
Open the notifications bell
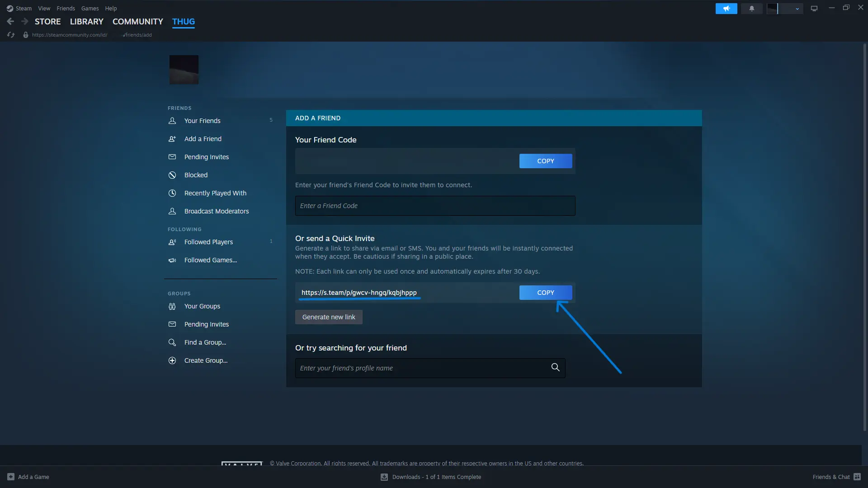(752, 9)
